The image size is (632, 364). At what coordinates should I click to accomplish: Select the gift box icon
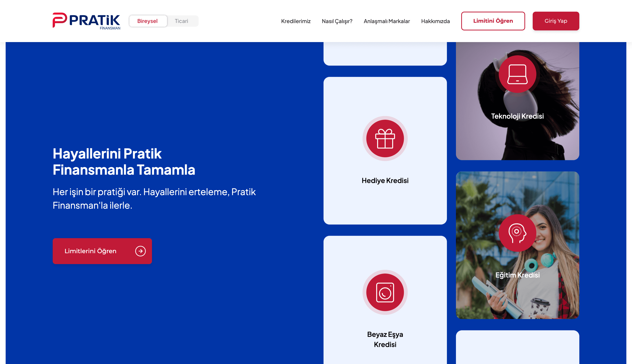click(x=385, y=138)
